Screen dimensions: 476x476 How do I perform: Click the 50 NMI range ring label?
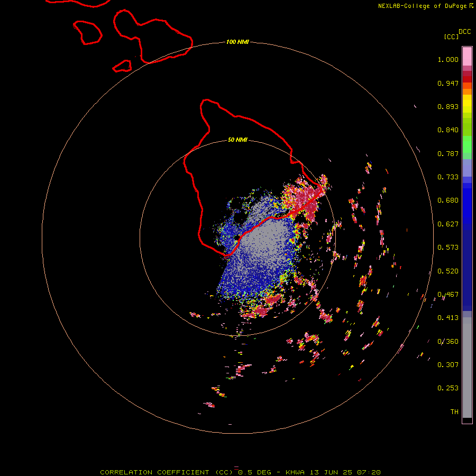(237, 140)
